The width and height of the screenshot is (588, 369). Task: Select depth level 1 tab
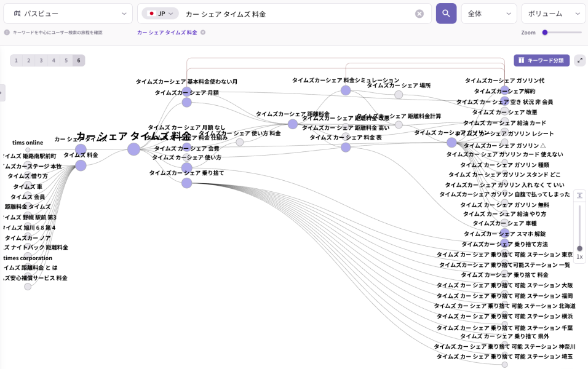tap(16, 60)
